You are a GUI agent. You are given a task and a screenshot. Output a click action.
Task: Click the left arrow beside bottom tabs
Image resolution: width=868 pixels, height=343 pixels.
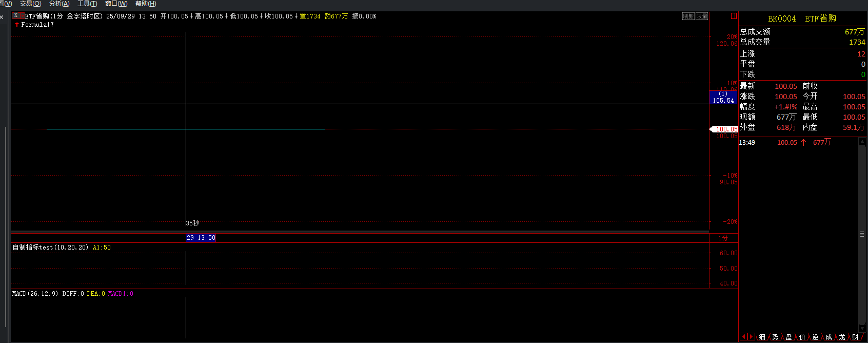(x=743, y=337)
